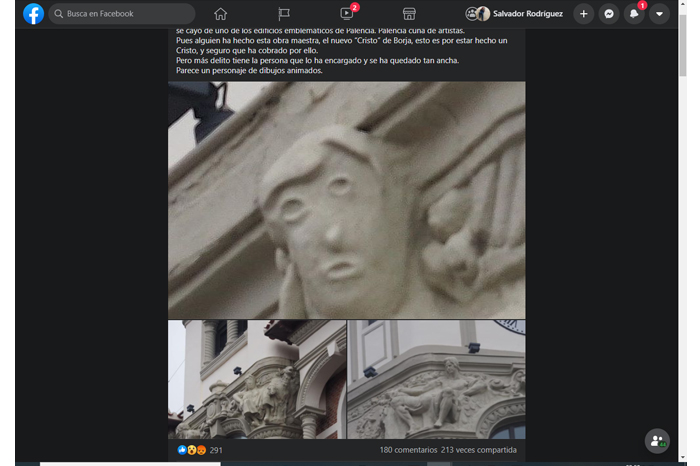Click the Facebook logo
Image resolution: width=700 pixels, height=466 pixels.
tap(33, 14)
